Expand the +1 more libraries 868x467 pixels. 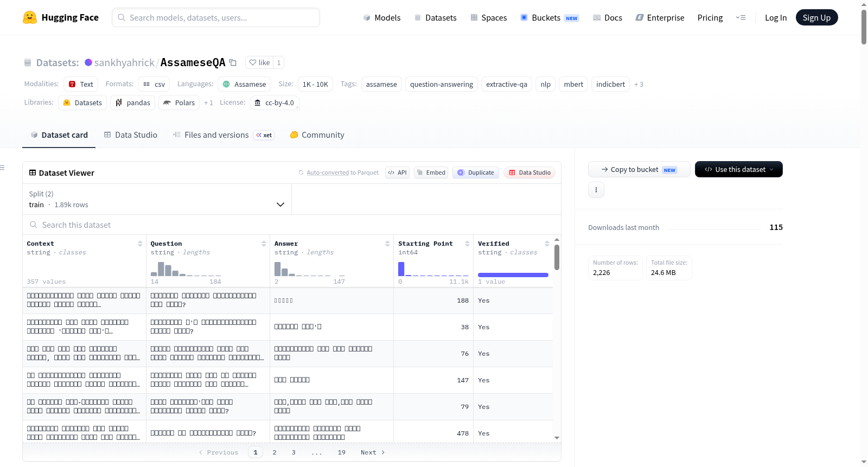pyautogui.click(x=208, y=103)
